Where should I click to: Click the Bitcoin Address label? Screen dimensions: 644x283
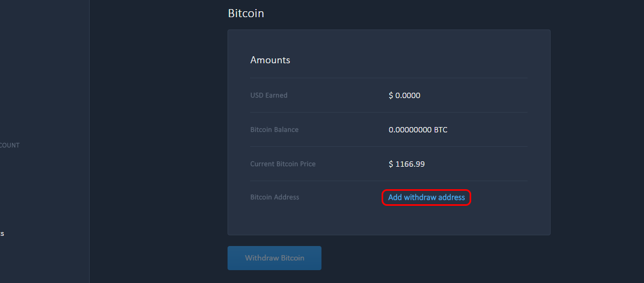tap(275, 197)
